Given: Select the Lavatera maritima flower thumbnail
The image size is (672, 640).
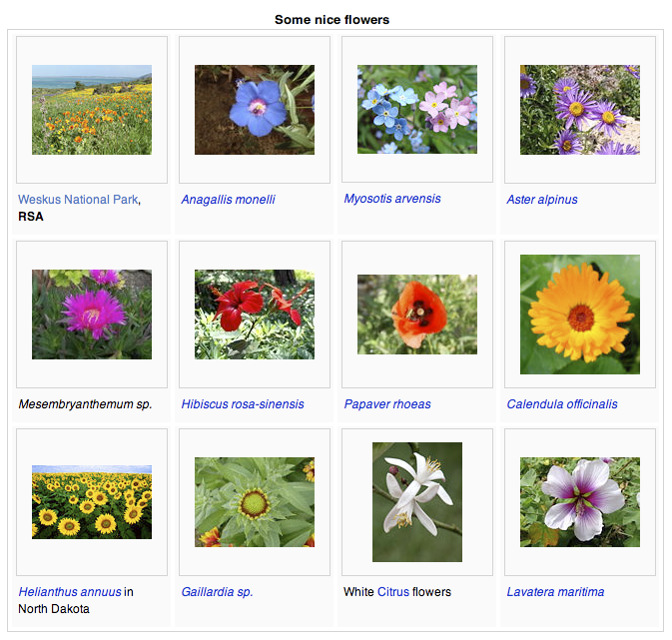Looking at the screenshot, I should 580,501.
